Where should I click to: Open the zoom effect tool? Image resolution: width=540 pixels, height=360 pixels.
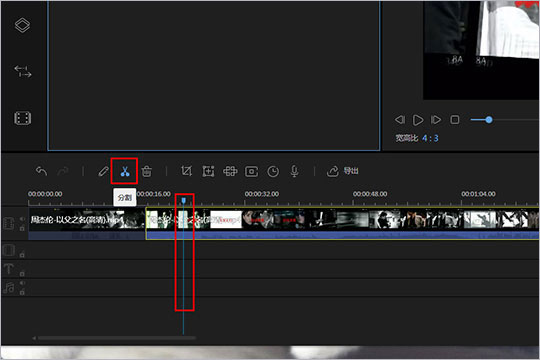click(208, 171)
